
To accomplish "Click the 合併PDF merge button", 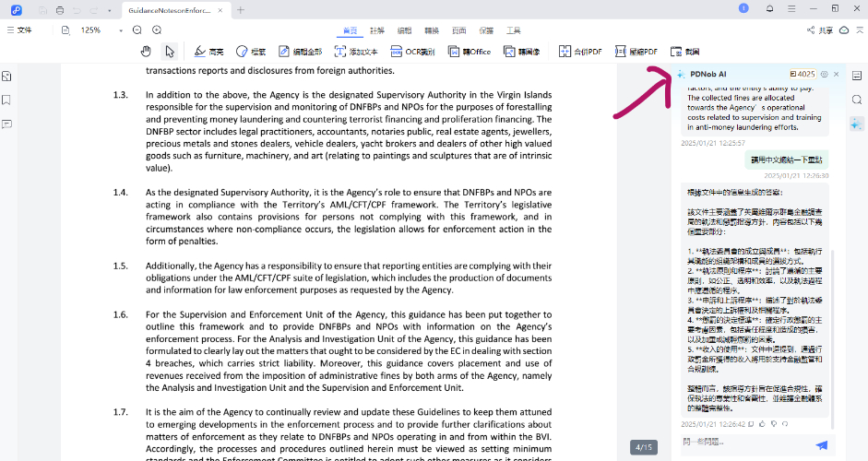I will [580, 52].
